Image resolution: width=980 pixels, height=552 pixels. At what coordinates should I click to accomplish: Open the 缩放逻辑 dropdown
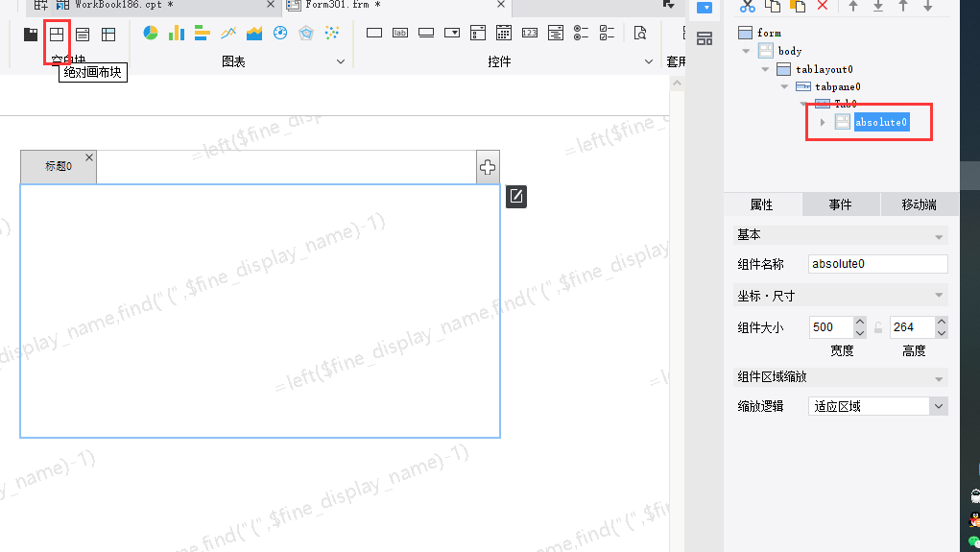coord(877,406)
